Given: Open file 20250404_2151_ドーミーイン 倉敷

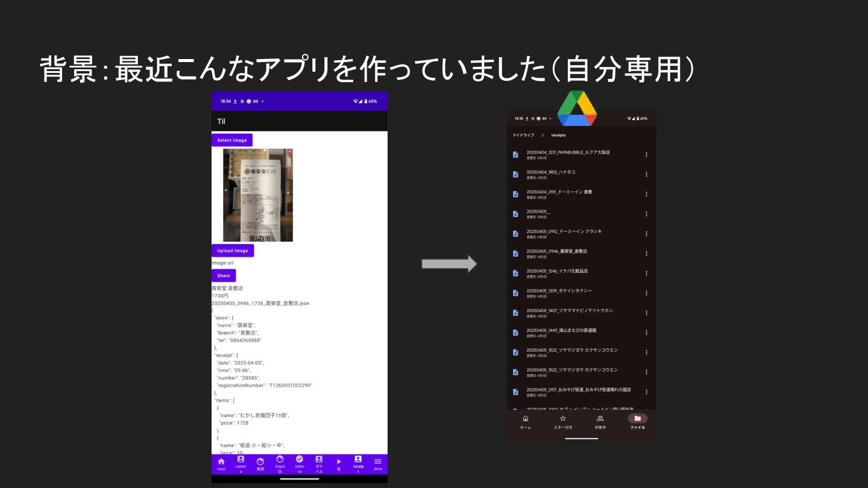Looking at the screenshot, I should [581, 194].
